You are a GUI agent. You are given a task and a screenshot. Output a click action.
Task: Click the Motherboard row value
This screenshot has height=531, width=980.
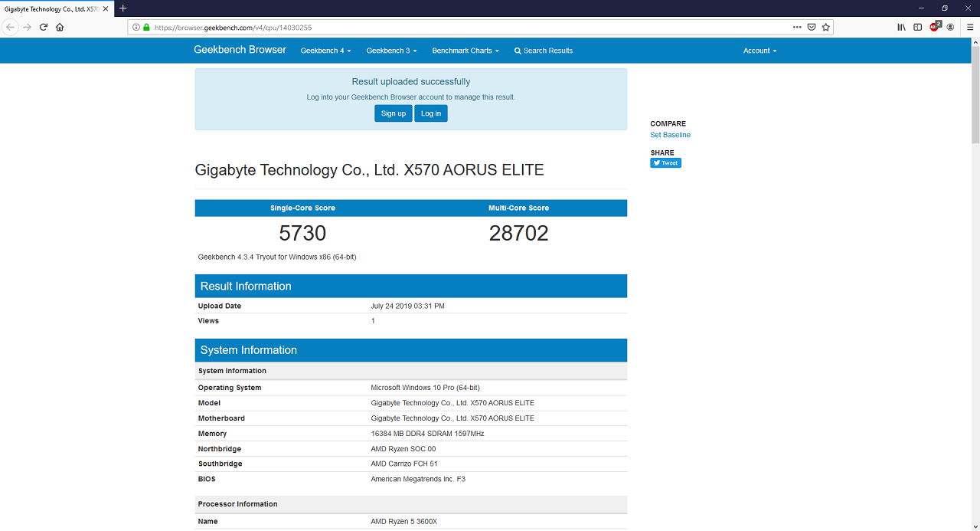click(x=452, y=418)
